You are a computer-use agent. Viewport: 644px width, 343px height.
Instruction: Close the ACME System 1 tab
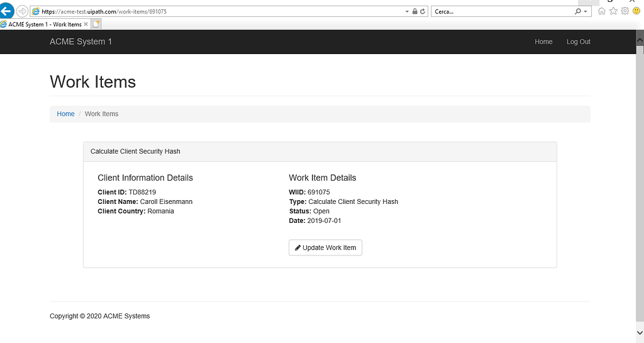point(86,25)
